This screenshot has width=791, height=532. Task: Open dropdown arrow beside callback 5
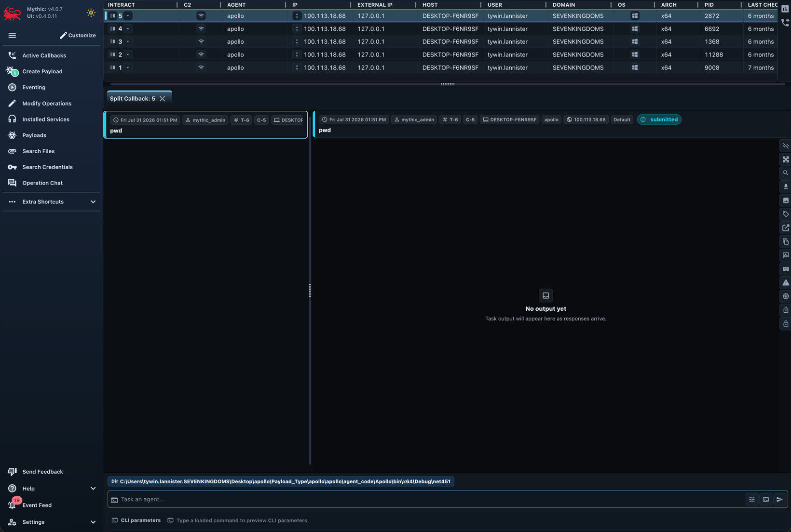[128, 16]
